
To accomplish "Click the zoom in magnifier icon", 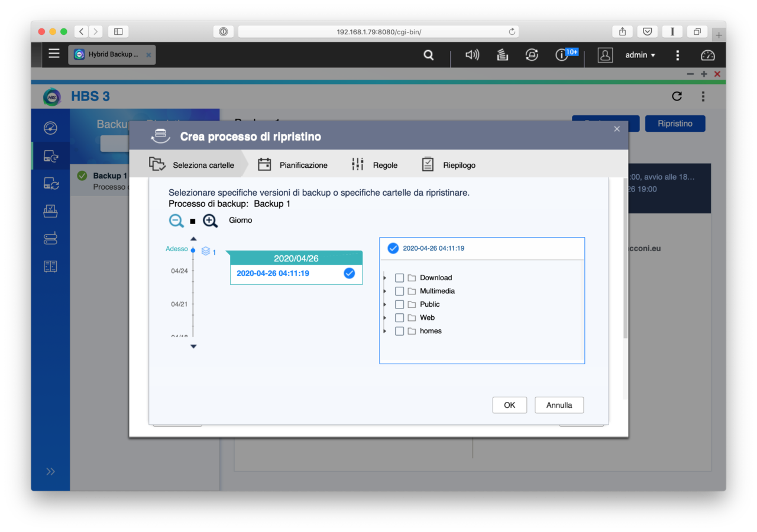I will [210, 220].
